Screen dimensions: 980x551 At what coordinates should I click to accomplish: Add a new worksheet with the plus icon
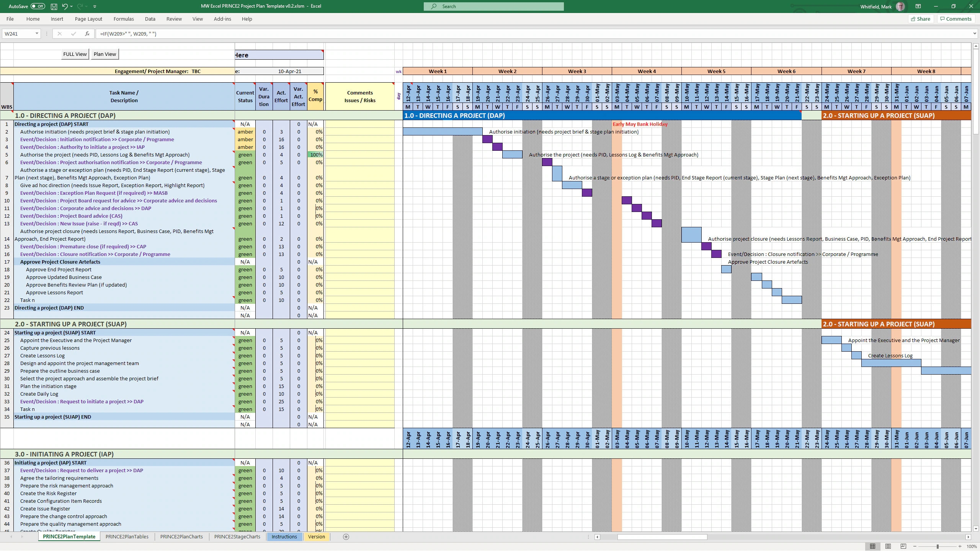pyautogui.click(x=345, y=537)
